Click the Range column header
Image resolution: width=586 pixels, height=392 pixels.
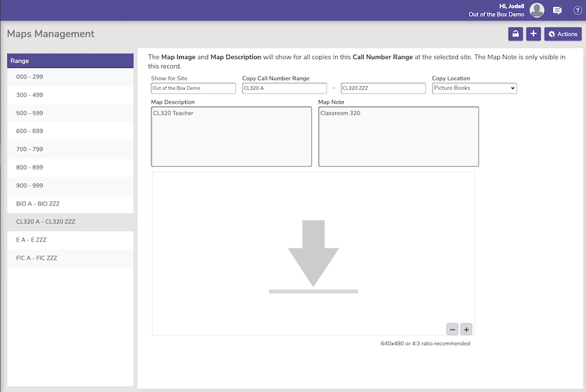70,61
